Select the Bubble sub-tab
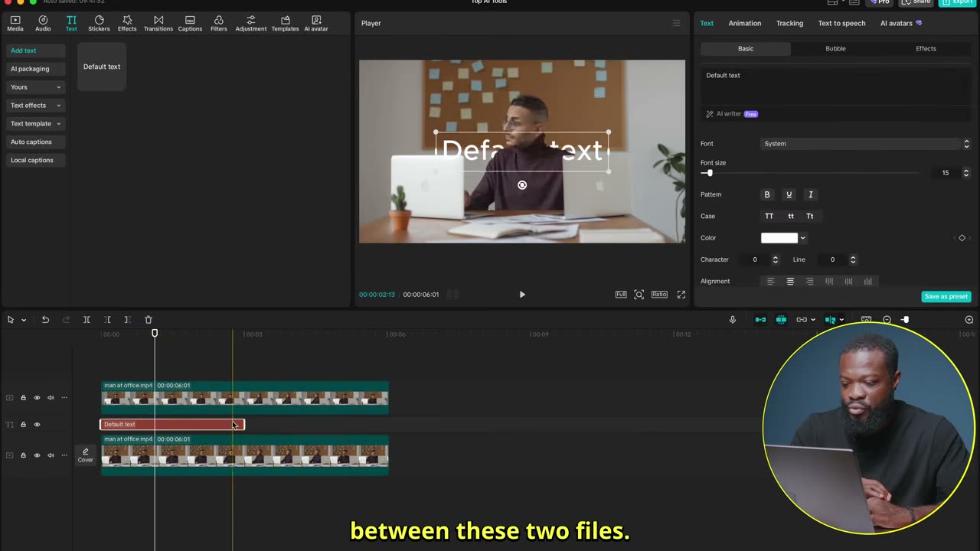 835,48
